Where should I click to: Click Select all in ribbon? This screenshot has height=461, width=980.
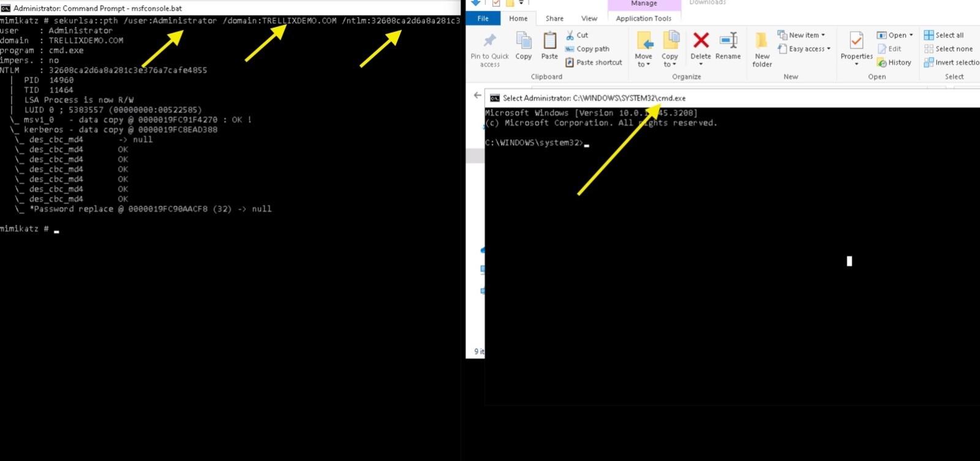[944, 36]
